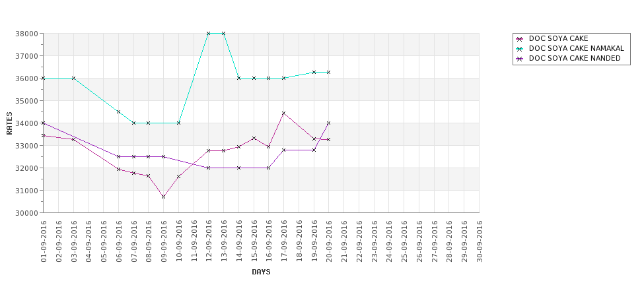Select the DOC SOYA CAKE NAMAKAL legend label
The width and height of the screenshot is (644, 283).
point(576,48)
